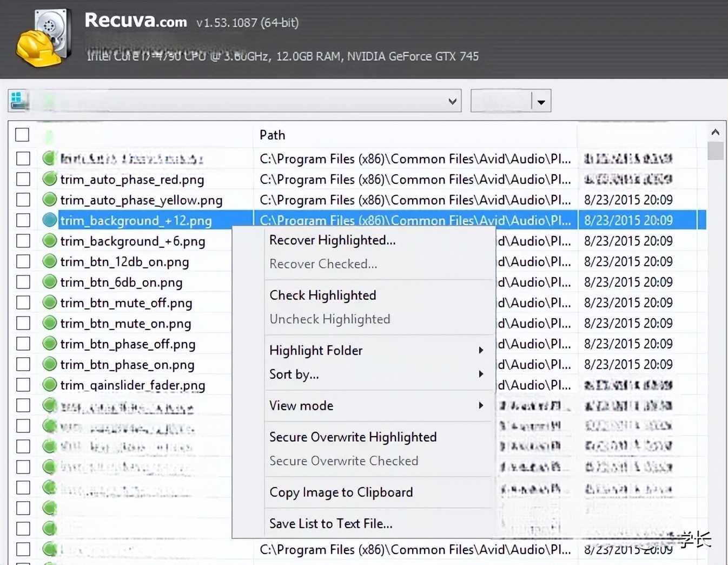Check the box for trim_auto_phase_yellow.png
The image size is (728, 565).
click(23, 199)
